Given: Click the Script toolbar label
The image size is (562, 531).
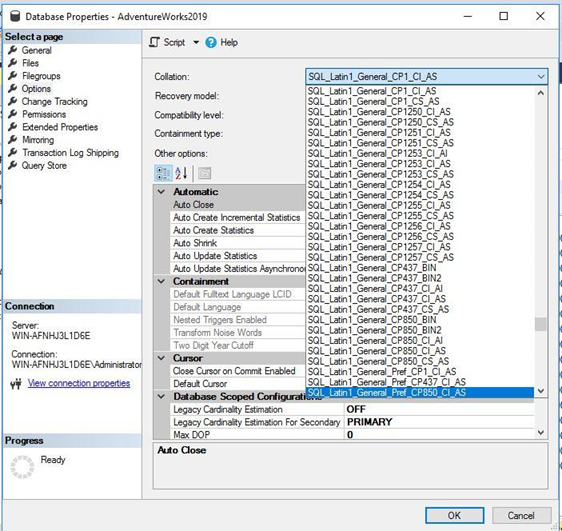Looking at the screenshot, I should point(174,42).
